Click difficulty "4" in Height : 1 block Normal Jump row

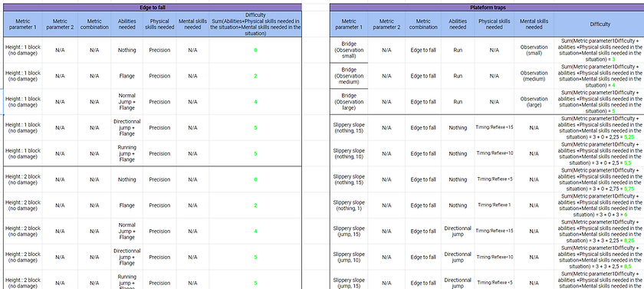pyautogui.click(x=255, y=102)
